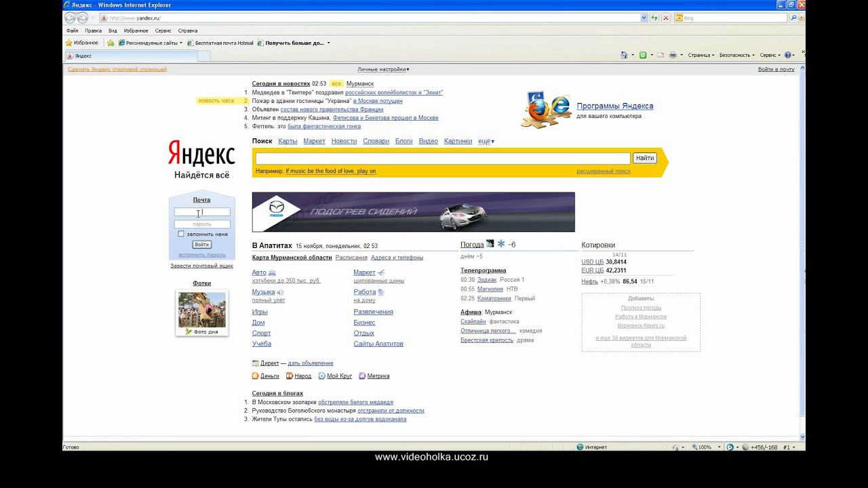Click the Yandex programs puzzle icon
Image resolution: width=868 pixels, height=488 pixels.
point(546,109)
